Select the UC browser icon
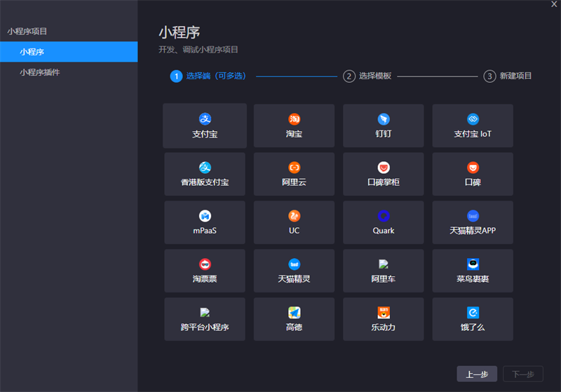 coord(294,216)
